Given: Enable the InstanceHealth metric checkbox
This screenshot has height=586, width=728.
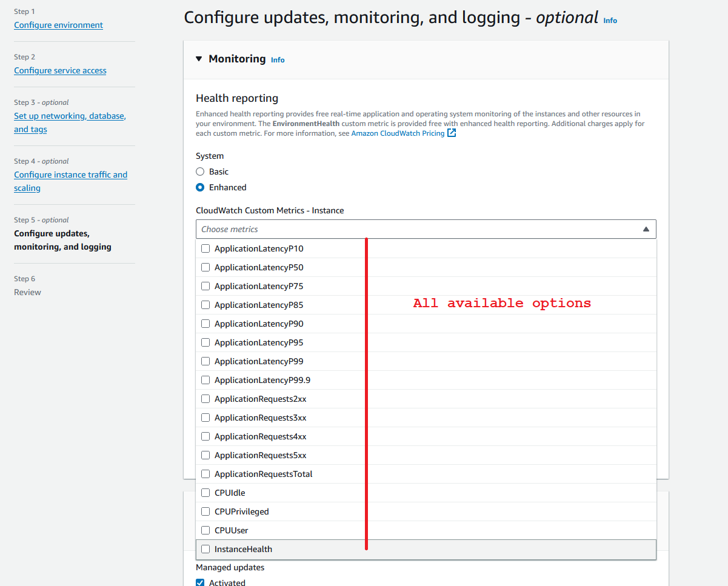Looking at the screenshot, I should click(205, 549).
